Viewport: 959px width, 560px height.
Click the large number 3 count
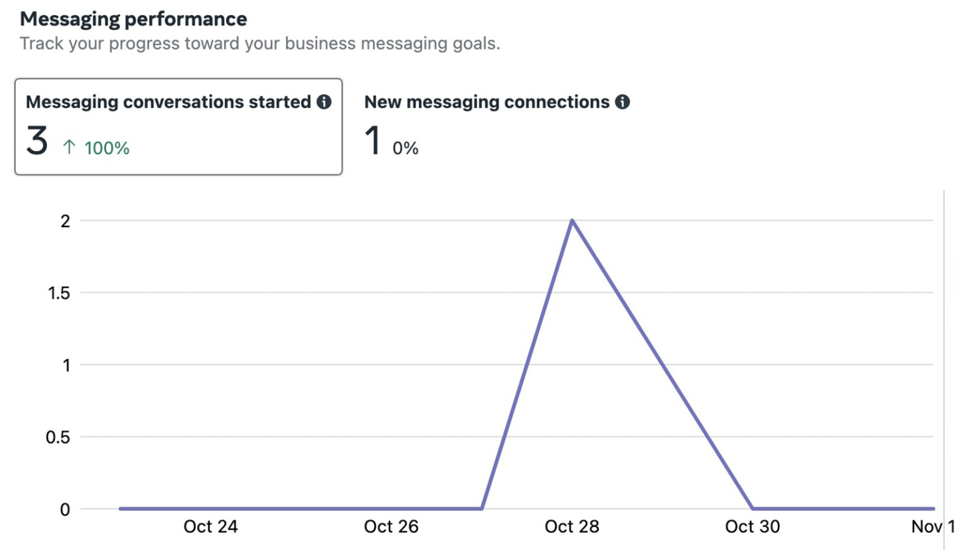(37, 140)
